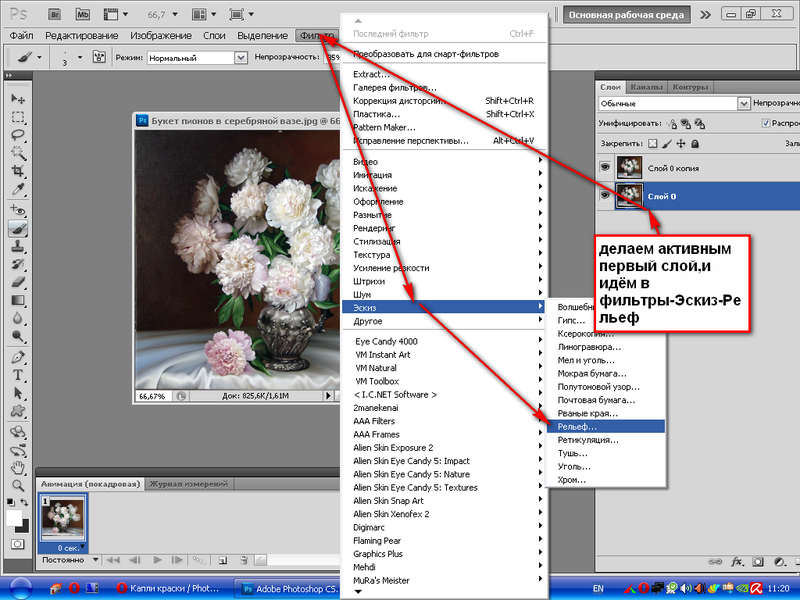Image resolution: width=800 pixels, height=600 pixels.
Task: Open Tool preset picker brush dropdown
Action: (29, 57)
